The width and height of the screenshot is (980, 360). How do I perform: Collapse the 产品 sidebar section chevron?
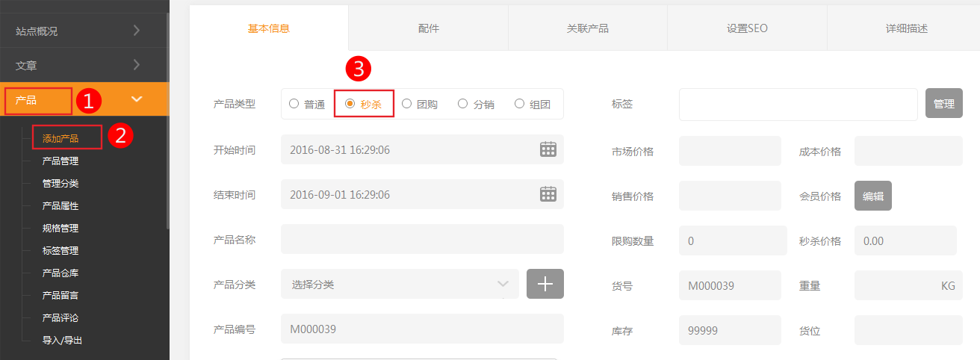point(136,99)
